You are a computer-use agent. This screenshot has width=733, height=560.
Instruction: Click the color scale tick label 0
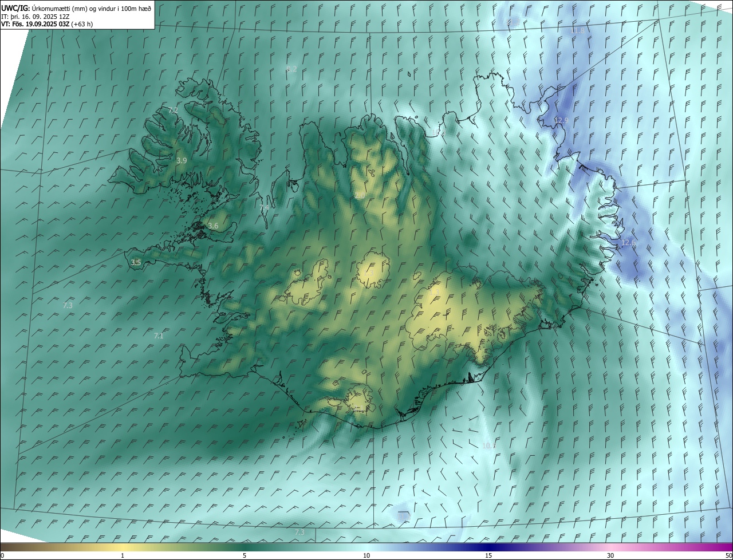click(x=2, y=555)
